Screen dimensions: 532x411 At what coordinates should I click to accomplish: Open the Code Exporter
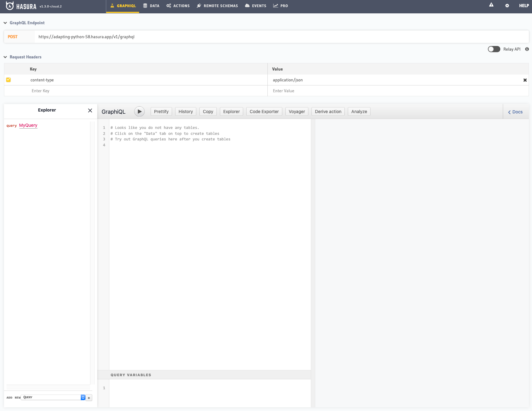[x=264, y=112]
